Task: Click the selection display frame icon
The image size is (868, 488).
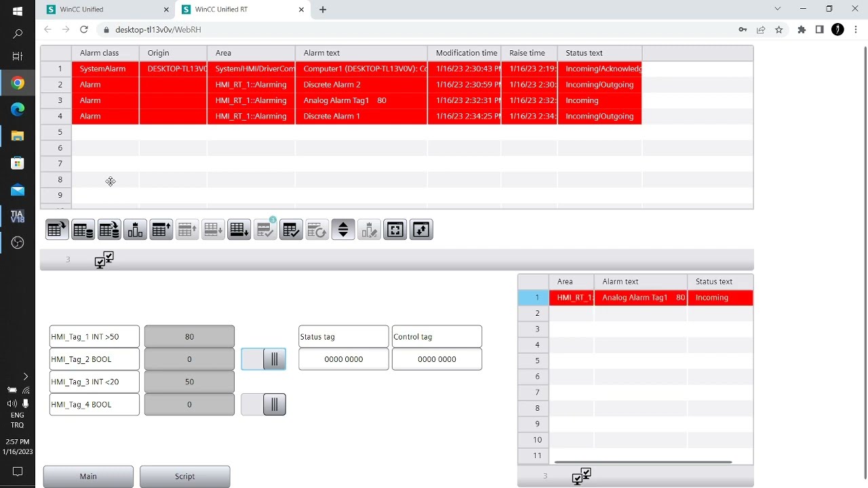Action: pos(395,230)
